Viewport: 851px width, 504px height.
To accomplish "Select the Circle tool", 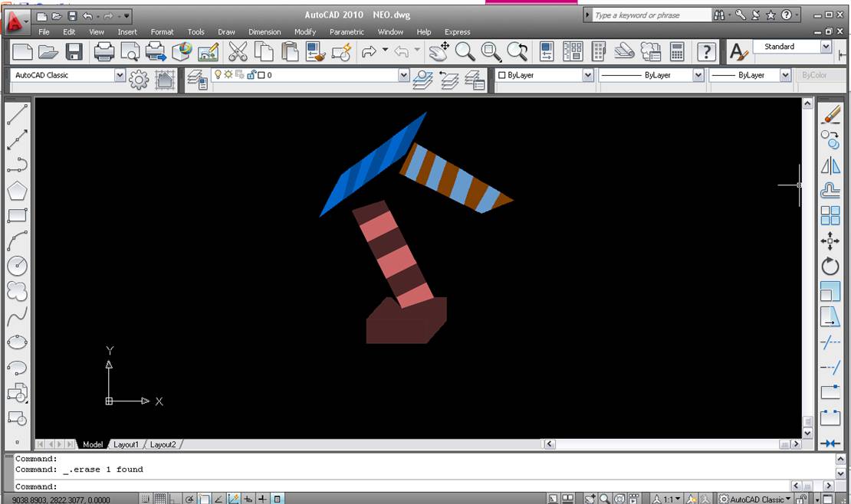I will tap(17, 265).
